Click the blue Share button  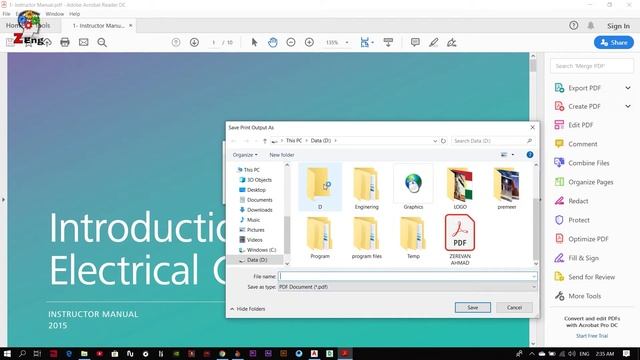tap(614, 42)
